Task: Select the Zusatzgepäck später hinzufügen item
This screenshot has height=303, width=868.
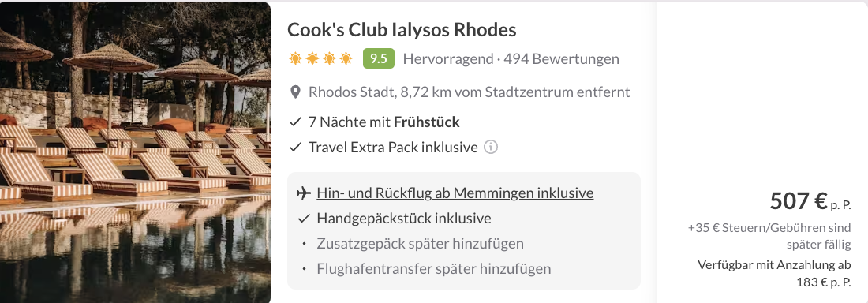Action: [420, 244]
